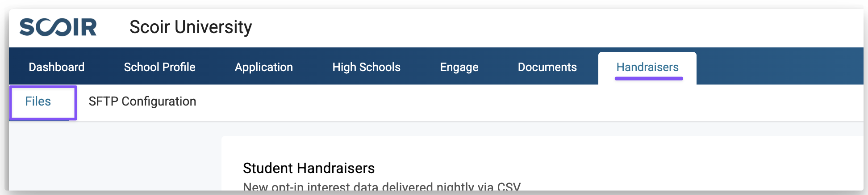Viewport: 868px width, 195px height.
Task: Navigate to the Documents tab
Action: click(547, 67)
